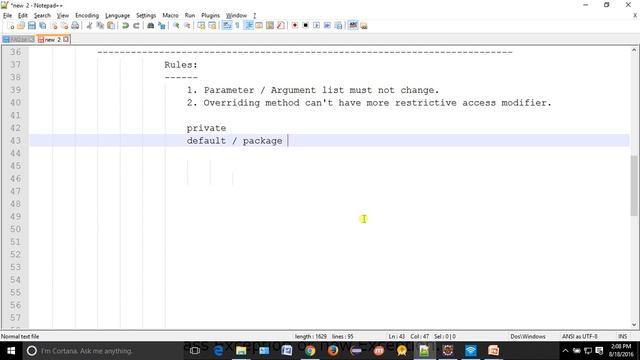640x360 pixels.
Task: Zoom out using the toolbar magnifier
Action: click(x=187, y=26)
